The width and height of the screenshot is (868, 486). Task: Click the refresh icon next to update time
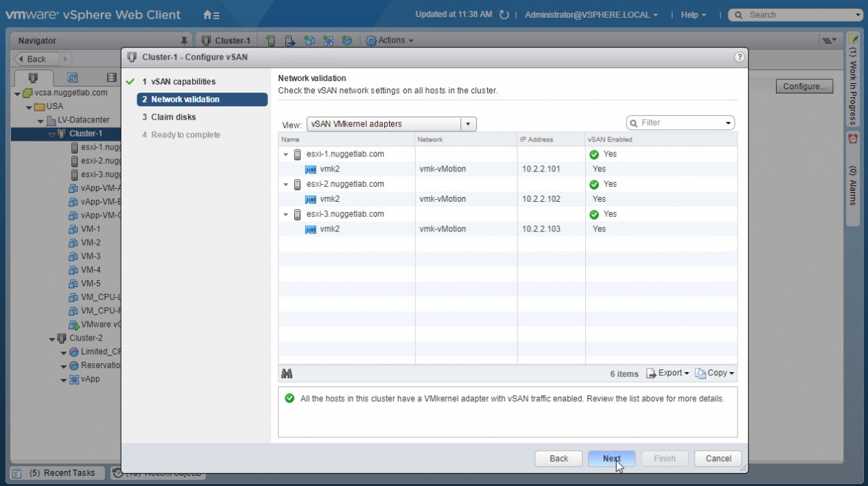click(x=504, y=14)
